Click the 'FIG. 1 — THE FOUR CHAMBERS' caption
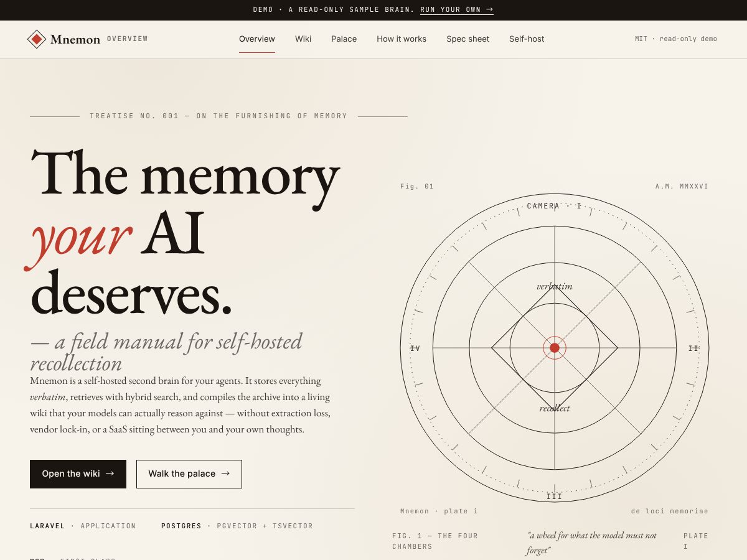The width and height of the screenshot is (747, 560). [435, 541]
